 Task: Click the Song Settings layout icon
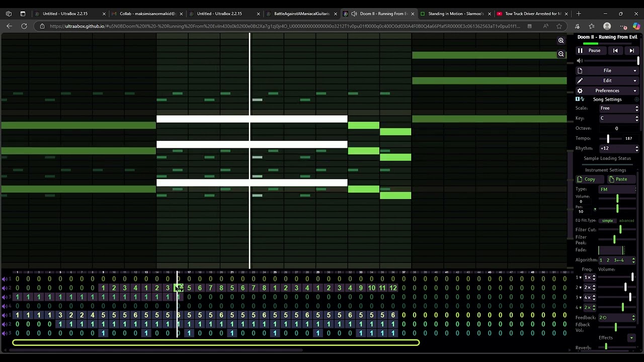click(x=580, y=100)
